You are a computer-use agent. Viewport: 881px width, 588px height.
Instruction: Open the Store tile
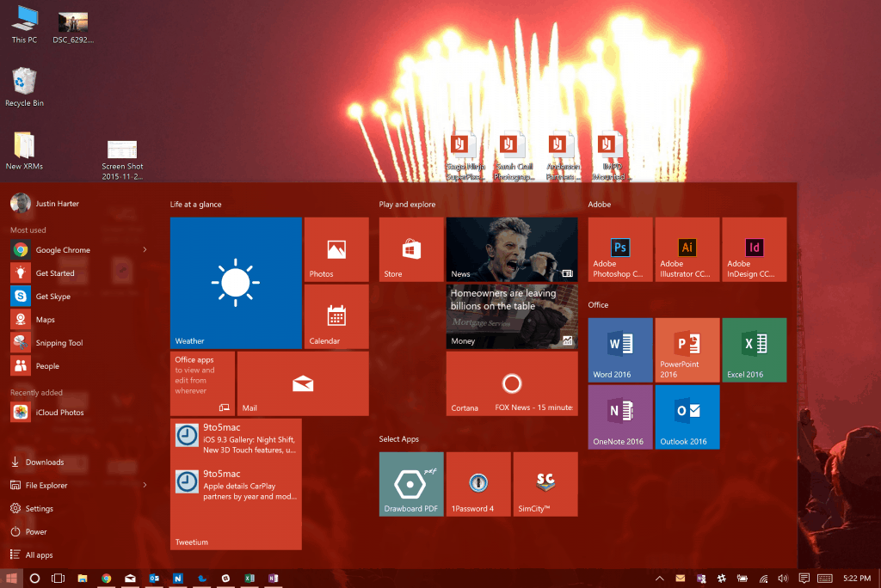411,249
